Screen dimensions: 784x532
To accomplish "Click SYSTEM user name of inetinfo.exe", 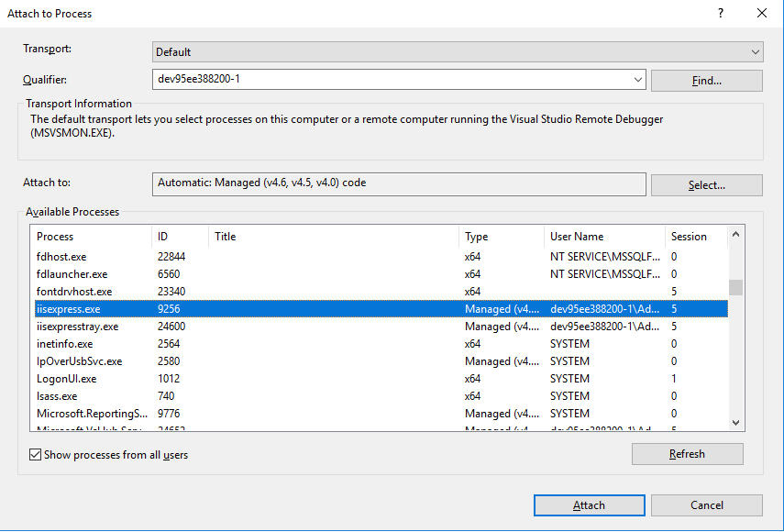I will (570, 344).
